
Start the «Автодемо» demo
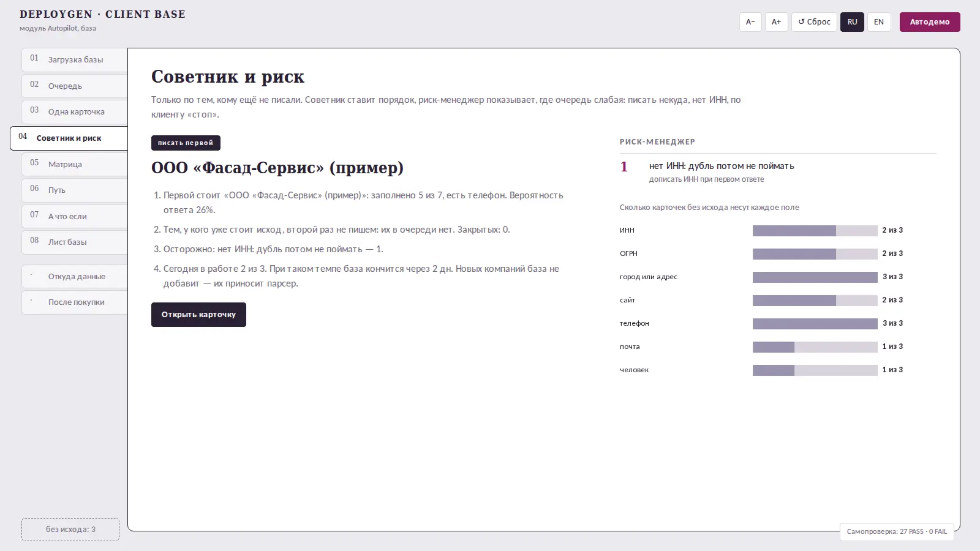click(930, 22)
